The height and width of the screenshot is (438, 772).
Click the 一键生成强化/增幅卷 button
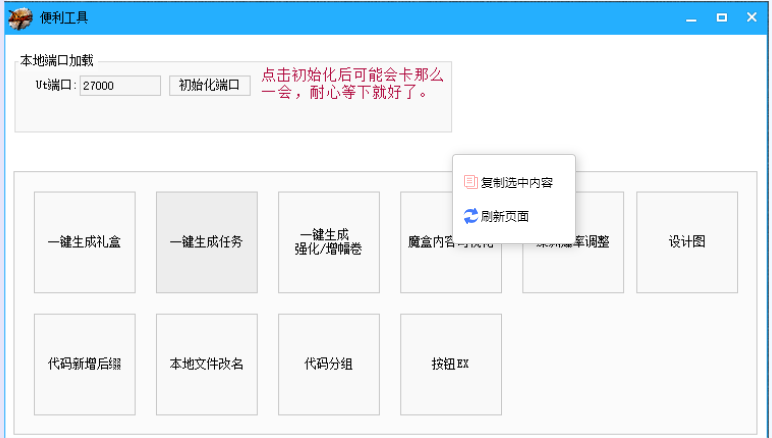pos(329,242)
